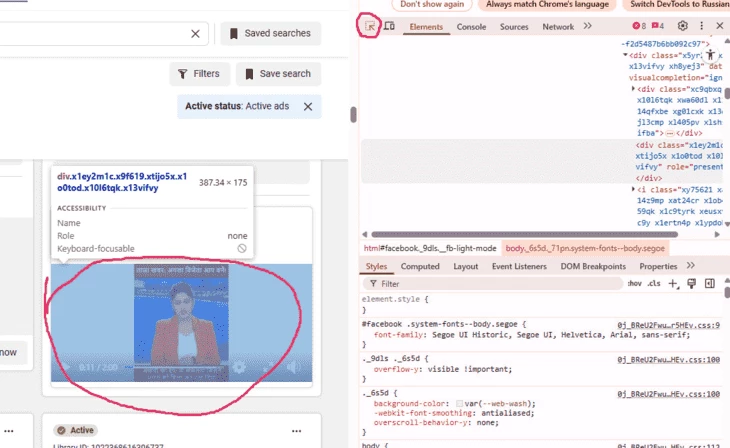Screen dimensions: 730x448
Task: Open Saved searches
Action: click(x=270, y=34)
